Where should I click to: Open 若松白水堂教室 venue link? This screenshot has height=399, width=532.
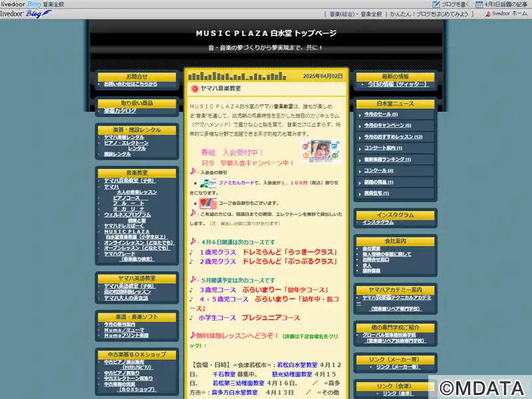tap(297, 365)
